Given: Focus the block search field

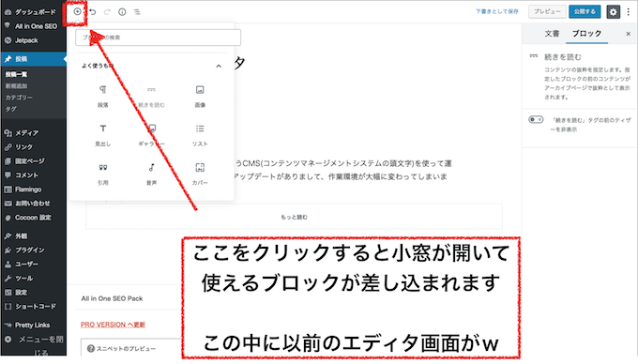Looking at the screenshot, I should click(158, 38).
